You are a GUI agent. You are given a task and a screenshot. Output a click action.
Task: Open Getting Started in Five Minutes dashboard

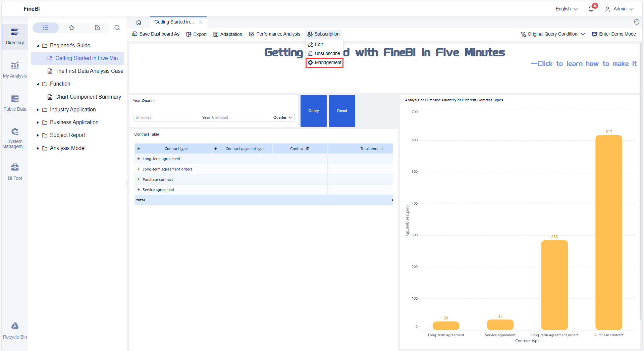[x=77, y=58]
